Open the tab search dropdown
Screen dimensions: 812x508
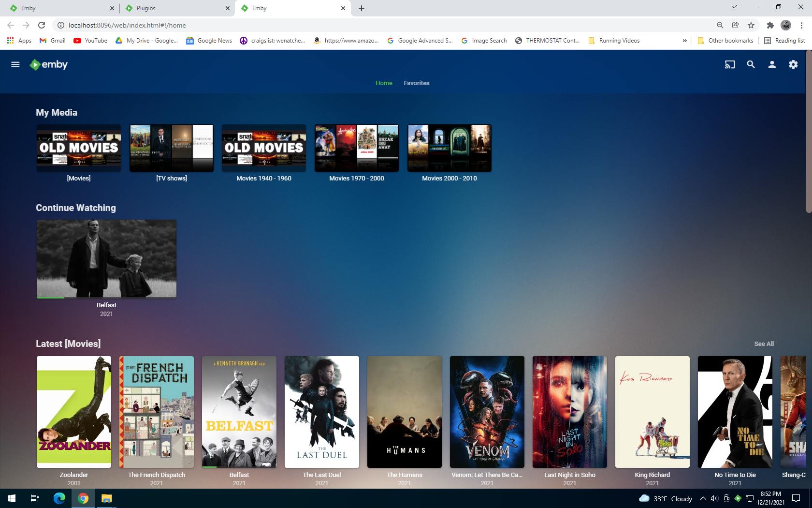point(734,7)
